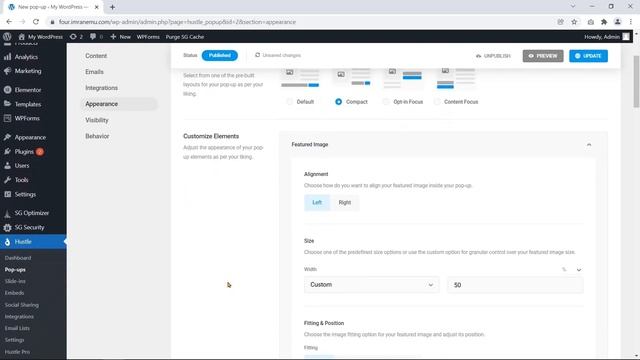Open Hustle Slide-ins submenu
Image resolution: width=640 pixels, height=360 pixels.
[x=15, y=281]
